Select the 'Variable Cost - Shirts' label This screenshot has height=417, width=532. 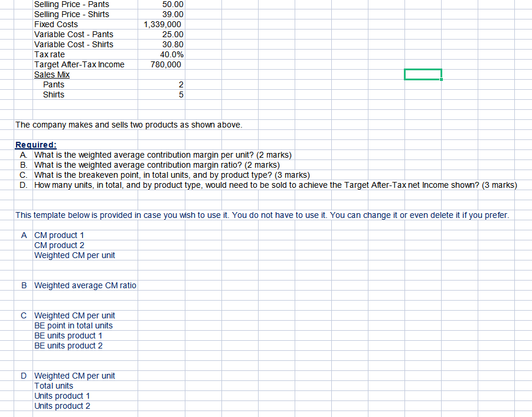click(x=74, y=44)
